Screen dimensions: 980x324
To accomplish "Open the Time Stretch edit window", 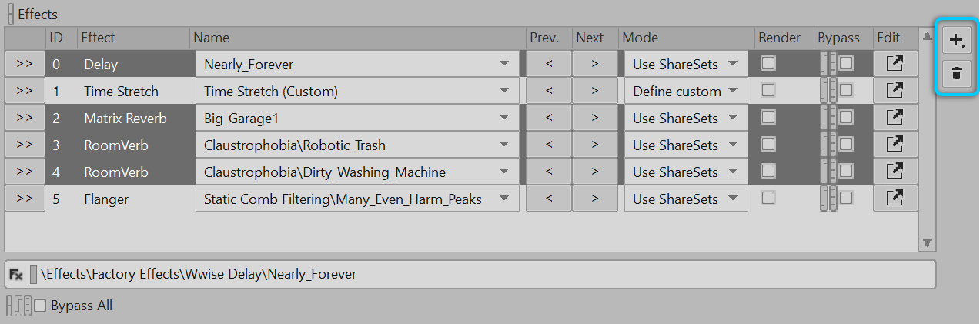I will 895,92.
